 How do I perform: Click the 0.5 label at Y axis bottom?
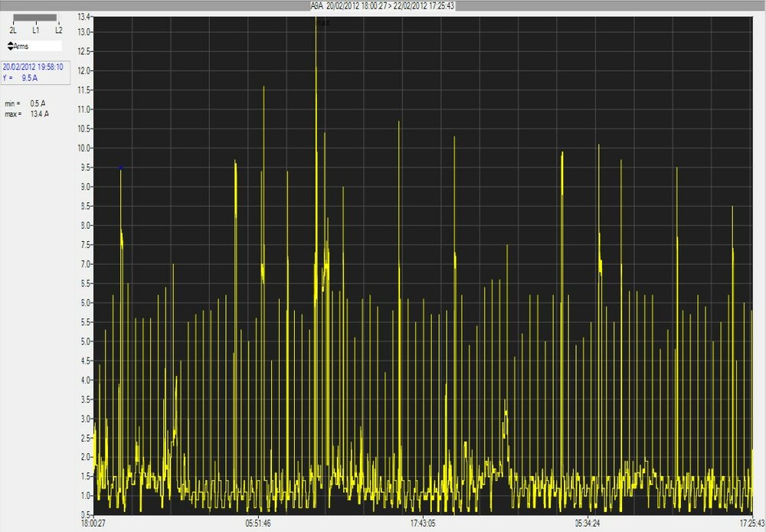click(x=86, y=514)
